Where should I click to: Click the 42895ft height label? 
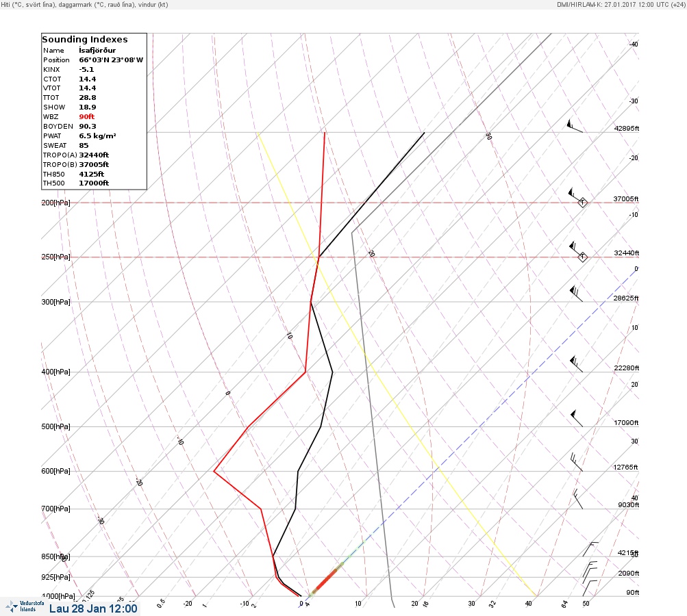point(627,128)
